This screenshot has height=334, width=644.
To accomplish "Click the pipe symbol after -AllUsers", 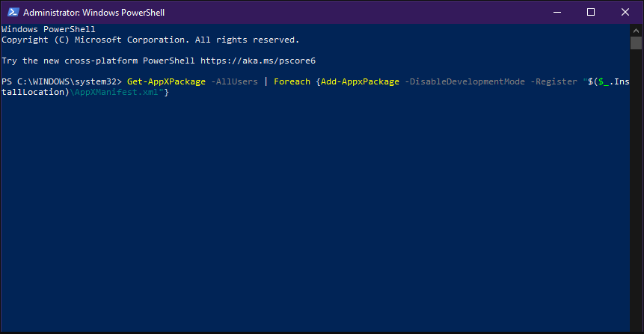I will tap(266, 81).
